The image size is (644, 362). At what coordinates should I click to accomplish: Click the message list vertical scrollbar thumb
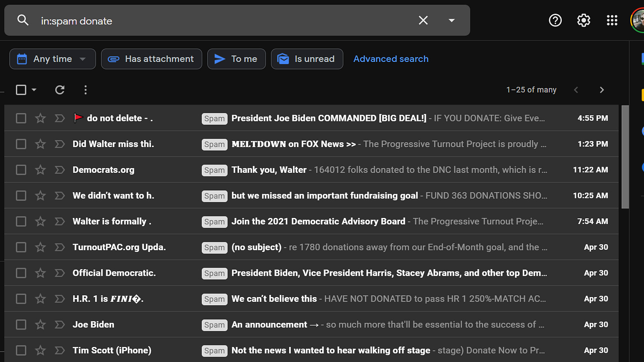(625, 157)
